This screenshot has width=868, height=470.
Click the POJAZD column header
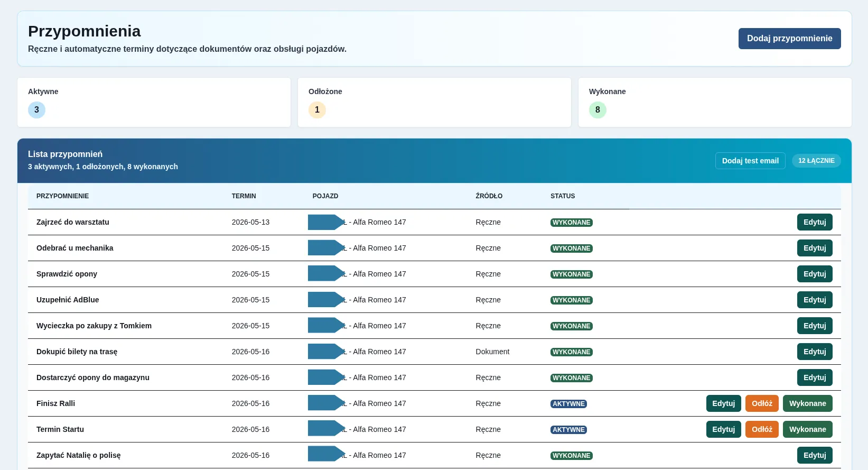325,196
